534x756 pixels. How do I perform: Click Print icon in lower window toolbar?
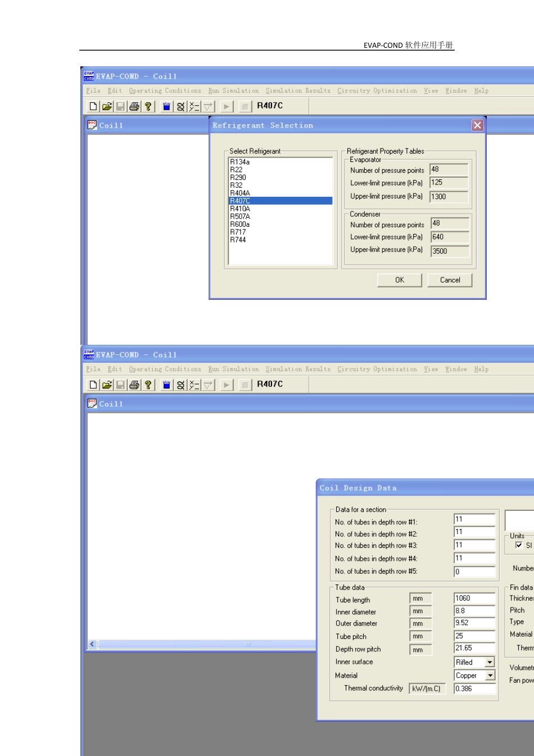[x=134, y=385]
